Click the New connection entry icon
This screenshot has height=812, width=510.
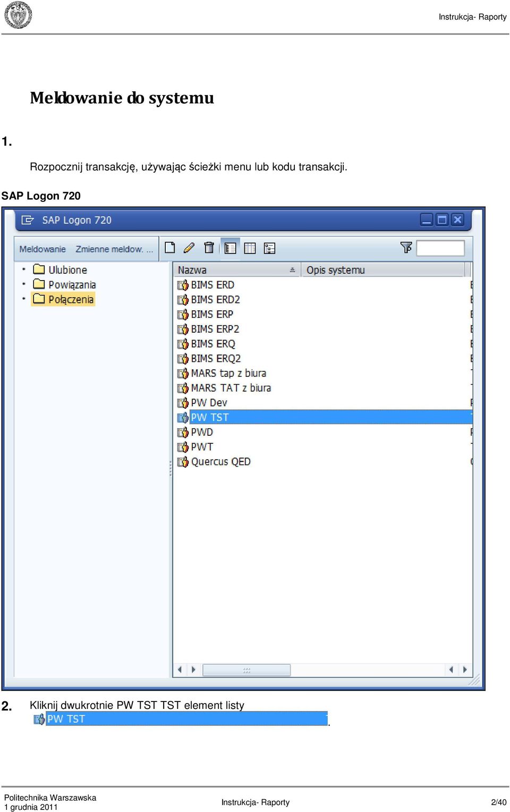(x=170, y=248)
